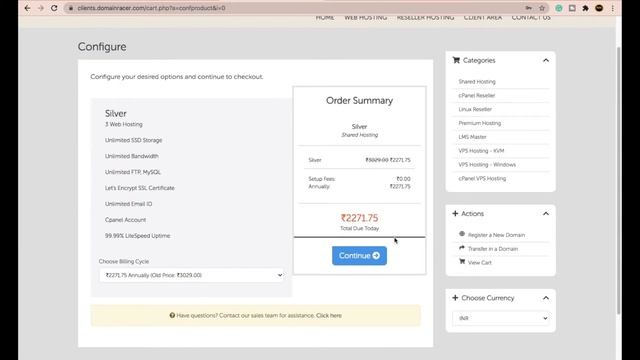The height and width of the screenshot is (360, 640).
Task: Go back with the browser back arrow
Action: [27, 8]
